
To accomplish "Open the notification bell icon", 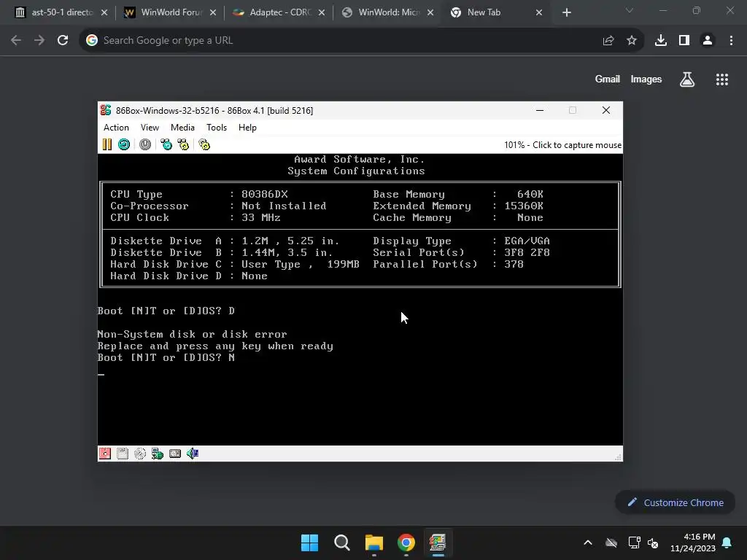I will point(727,542).
